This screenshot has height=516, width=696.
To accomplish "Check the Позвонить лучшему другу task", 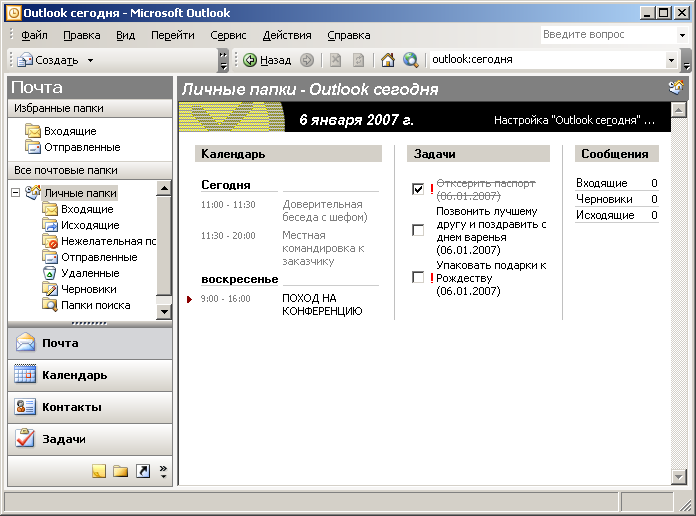I will 418,230.
